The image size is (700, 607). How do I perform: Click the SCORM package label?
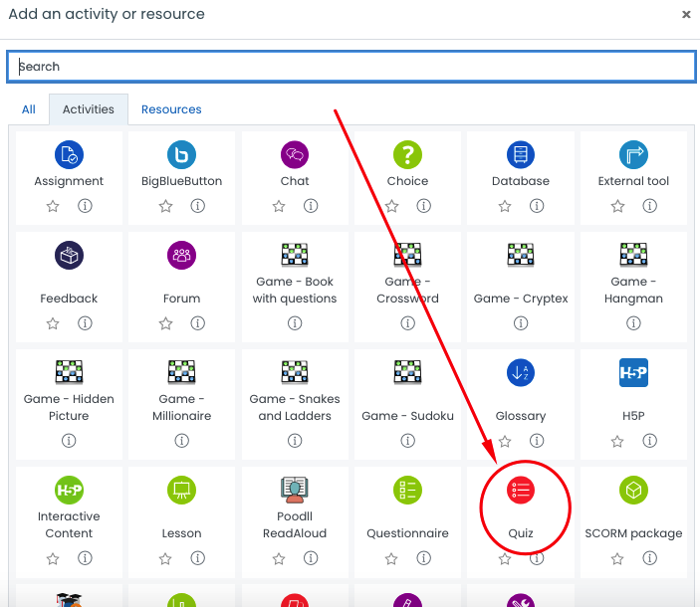[x=633, y=533]
